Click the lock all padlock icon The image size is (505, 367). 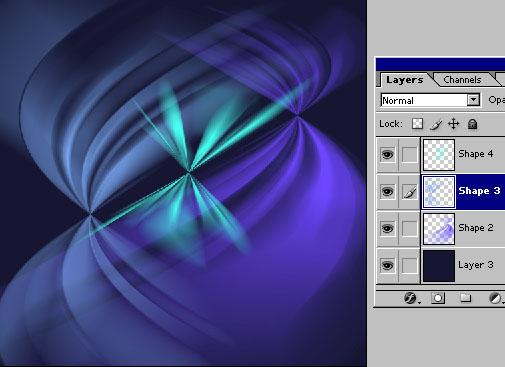472,124
